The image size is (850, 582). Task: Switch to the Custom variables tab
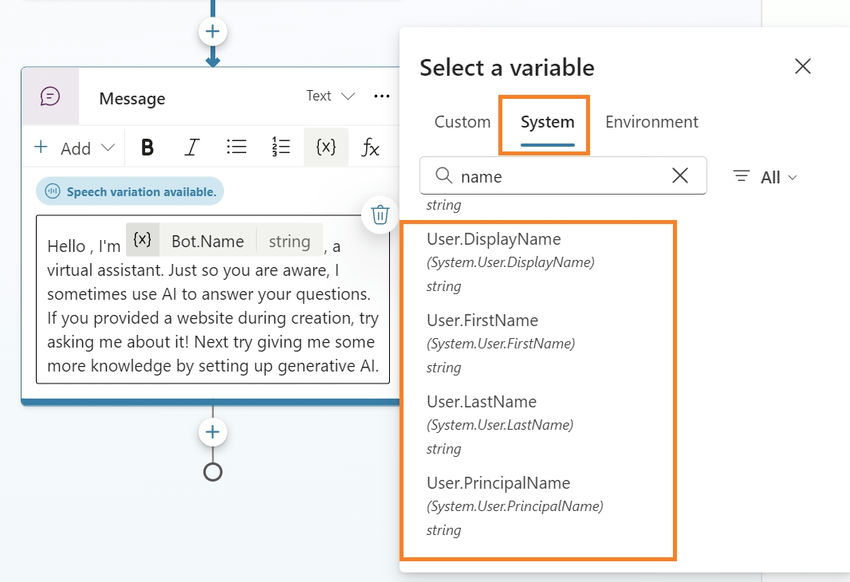coord(462,122)
